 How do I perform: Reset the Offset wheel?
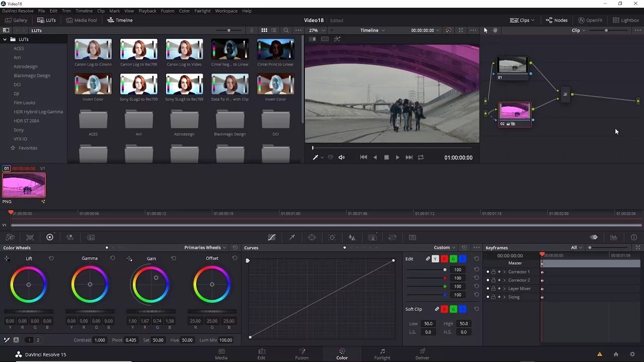[x=234, y=258]
